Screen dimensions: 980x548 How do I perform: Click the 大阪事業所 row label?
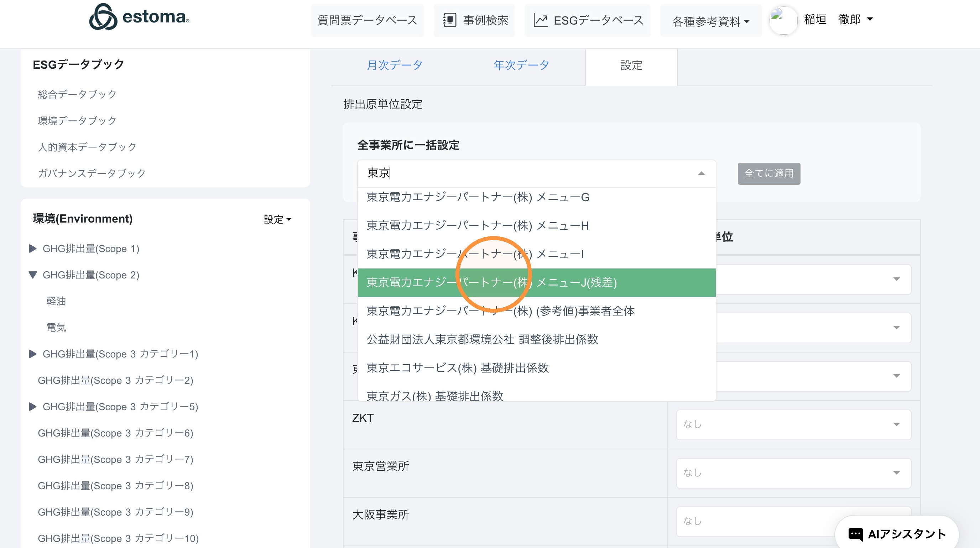[x=380, y=515]
